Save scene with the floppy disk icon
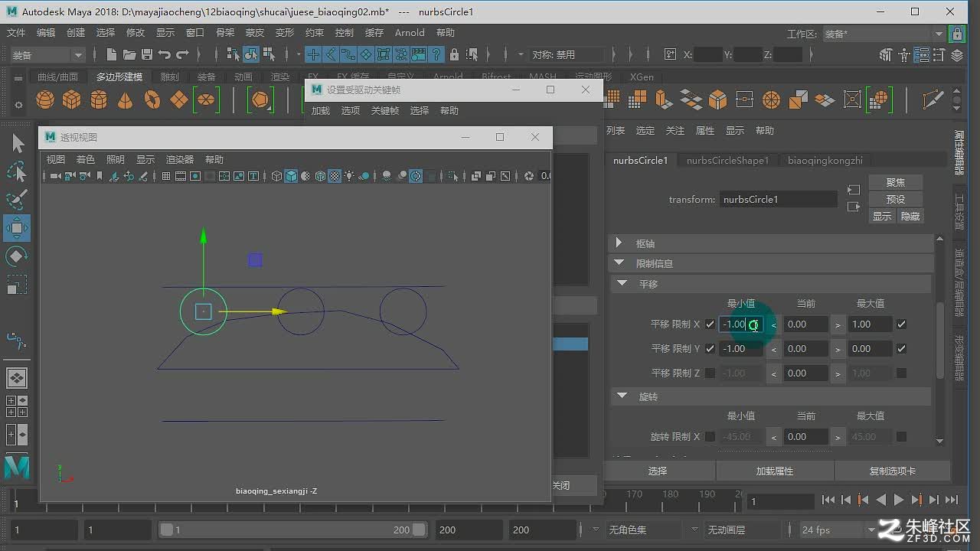This screenshot has width=980, height=551. click(x=146, y=54)
